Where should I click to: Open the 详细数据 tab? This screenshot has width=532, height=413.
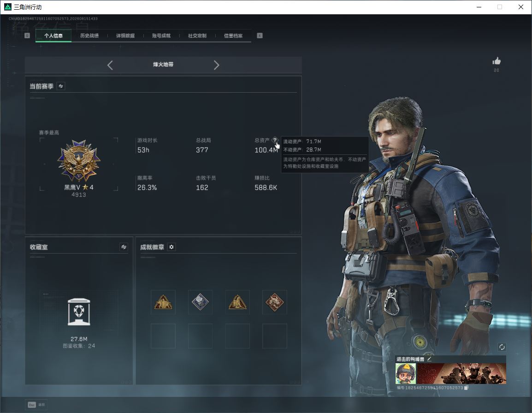125,35
